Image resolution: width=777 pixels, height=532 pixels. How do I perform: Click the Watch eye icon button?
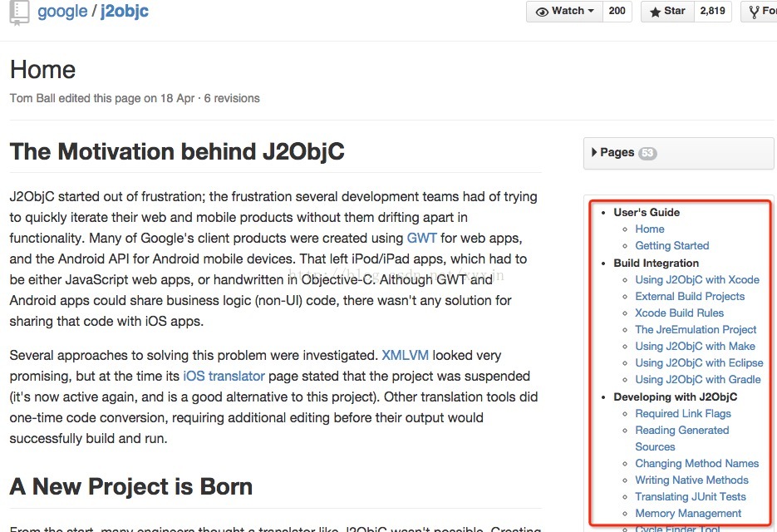pyautogui.click(x=564, y=11)
